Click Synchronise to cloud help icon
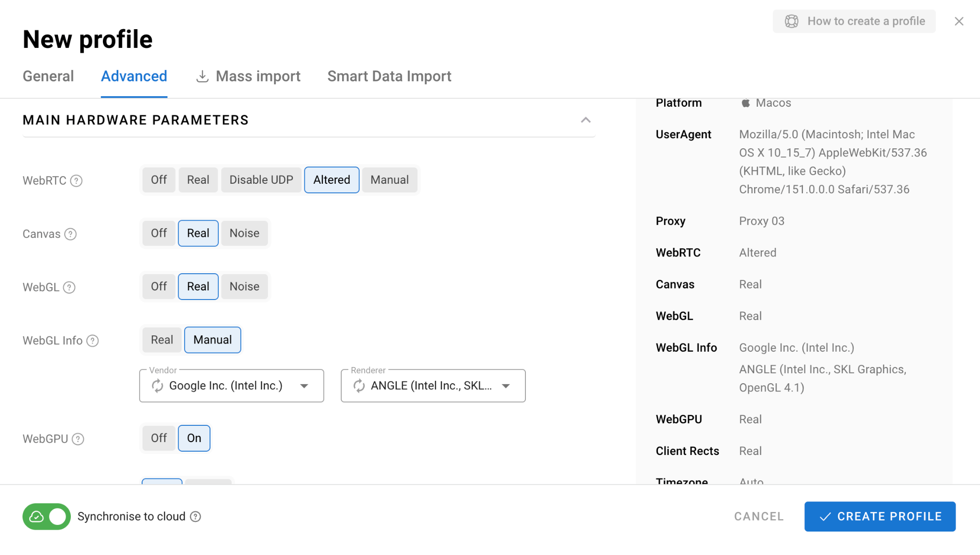Screen dimensions: 980x555 pyautogui.click(x=195, y=517)
